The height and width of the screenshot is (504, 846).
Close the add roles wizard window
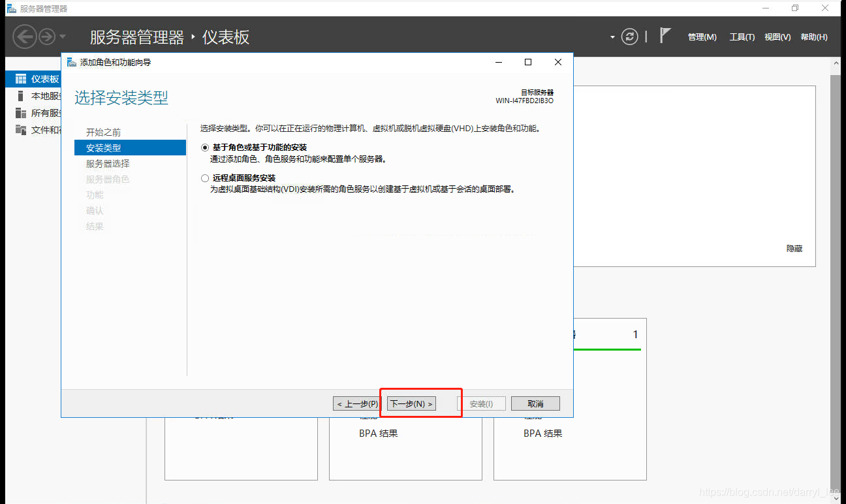(x=558, y=62)
